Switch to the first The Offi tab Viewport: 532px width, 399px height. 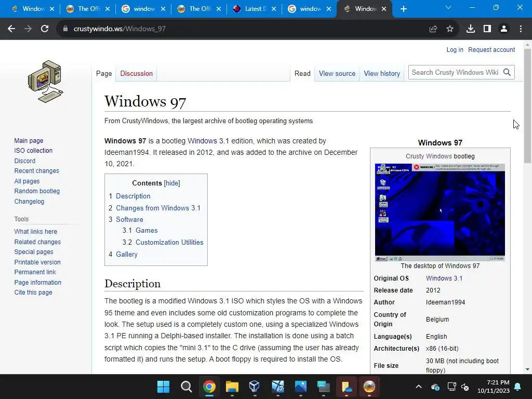tap(88, 9)
